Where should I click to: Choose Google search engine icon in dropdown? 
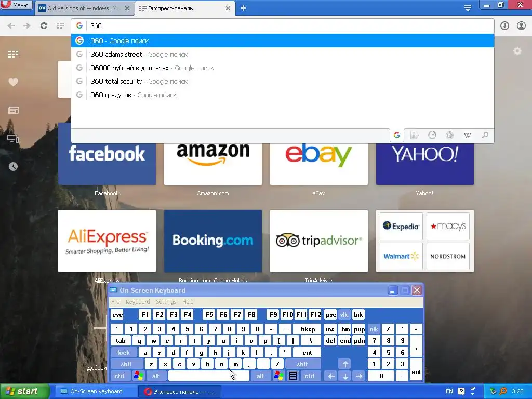click(397, 136)
